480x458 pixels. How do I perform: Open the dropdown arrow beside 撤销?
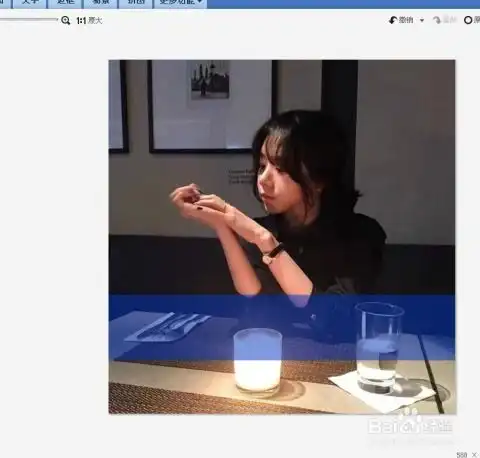coord(422,21)
